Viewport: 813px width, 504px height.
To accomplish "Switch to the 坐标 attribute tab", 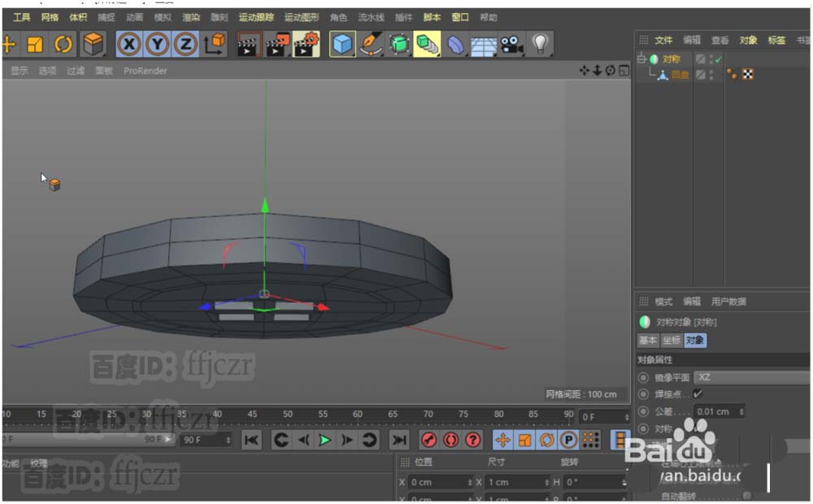I will 672,341.
